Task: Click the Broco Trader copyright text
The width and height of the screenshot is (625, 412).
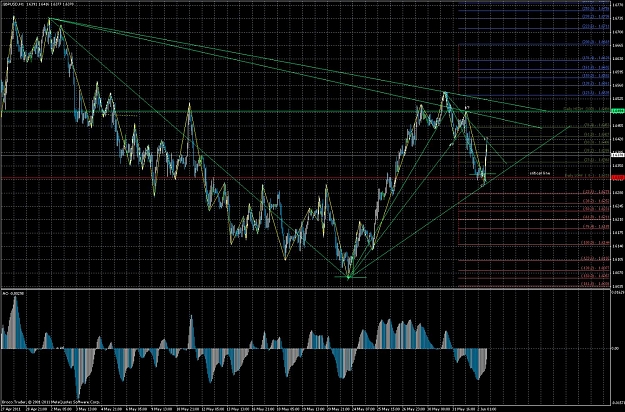Action: coord(50,402)
